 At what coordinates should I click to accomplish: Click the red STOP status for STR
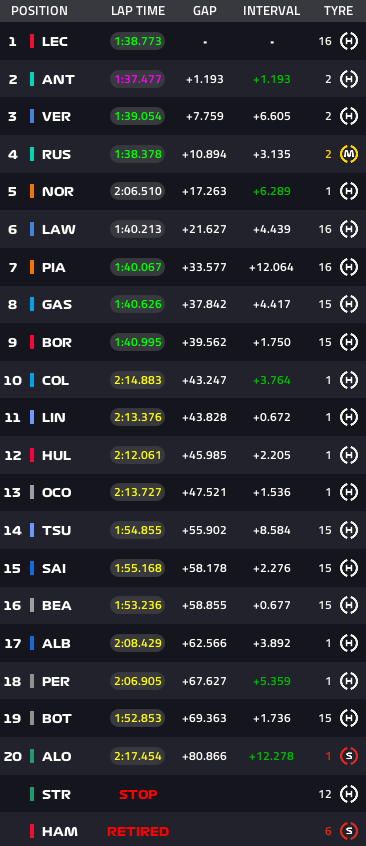coord(138,794)
